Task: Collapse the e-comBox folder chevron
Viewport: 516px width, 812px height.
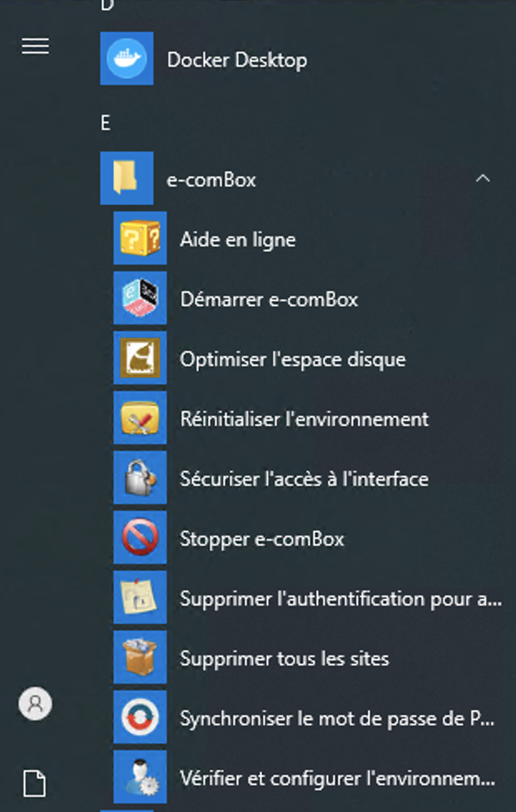Action: pos(483,179)
